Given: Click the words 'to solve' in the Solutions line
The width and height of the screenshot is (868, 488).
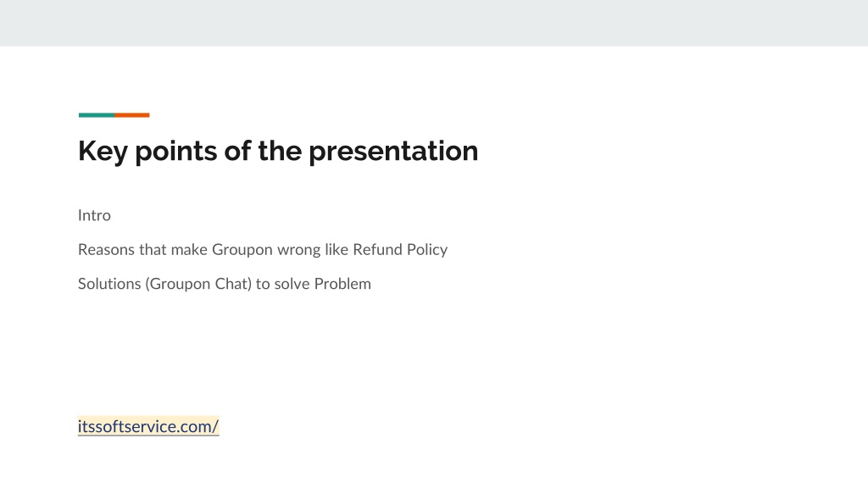Looking at the screenshot, I should point(283,284).
